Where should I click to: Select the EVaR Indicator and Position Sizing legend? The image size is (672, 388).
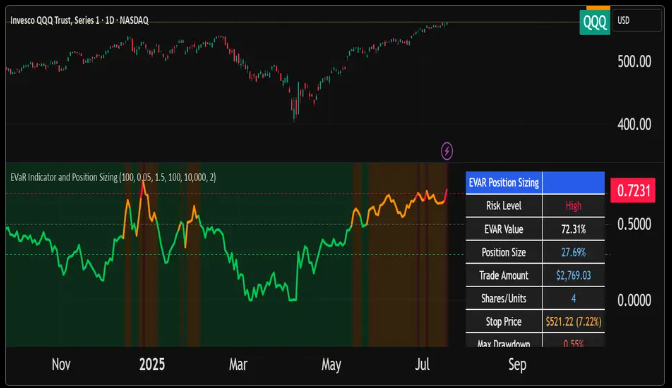pyautogui.click(x=113, y=177)
